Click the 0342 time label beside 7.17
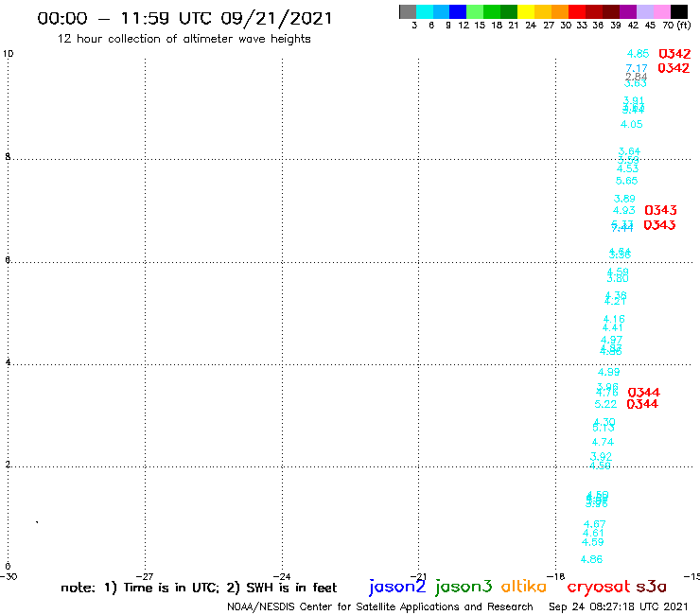This screenshot has height=615, width=700. click(674, 68)
